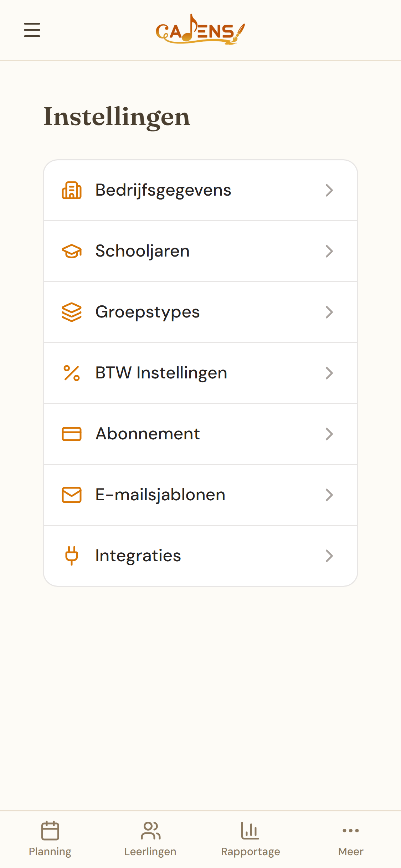Click the graduation cap icon
Viewport: 401px width, 868px height.
pos(72,251)
